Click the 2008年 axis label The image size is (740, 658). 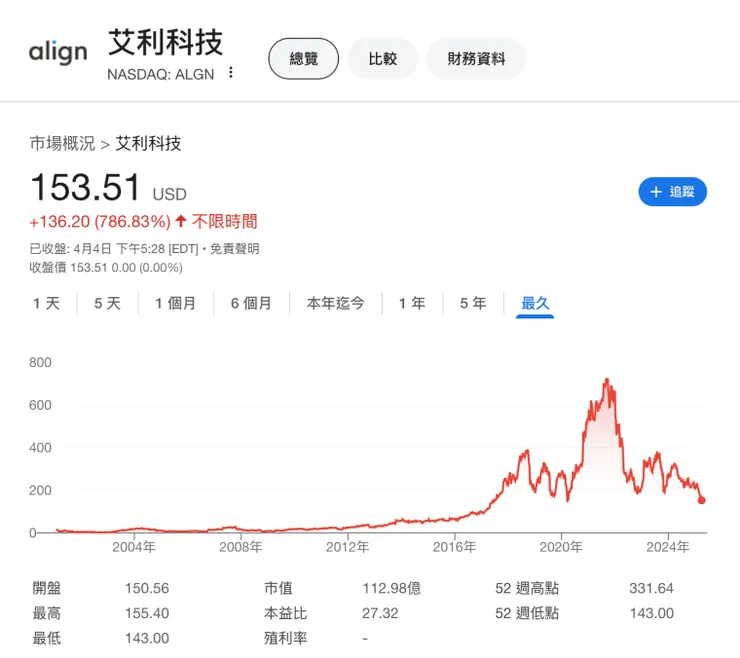pyautogui.click(x=241, y=547)
